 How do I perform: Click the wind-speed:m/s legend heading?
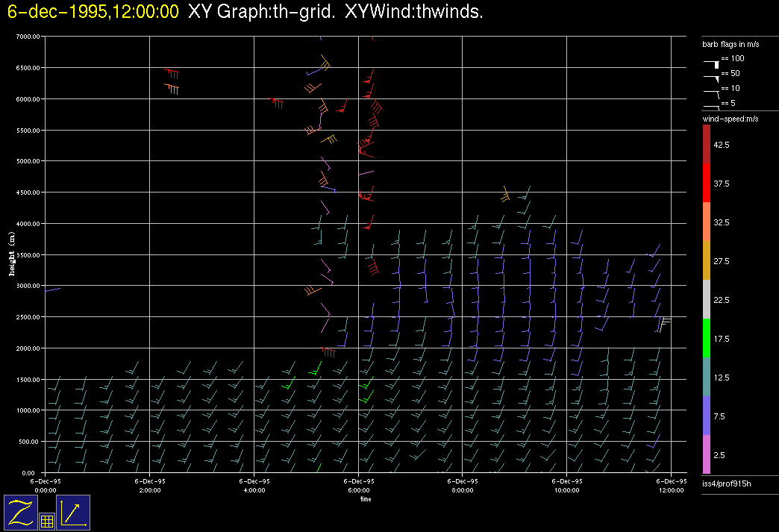pos(730,119)
